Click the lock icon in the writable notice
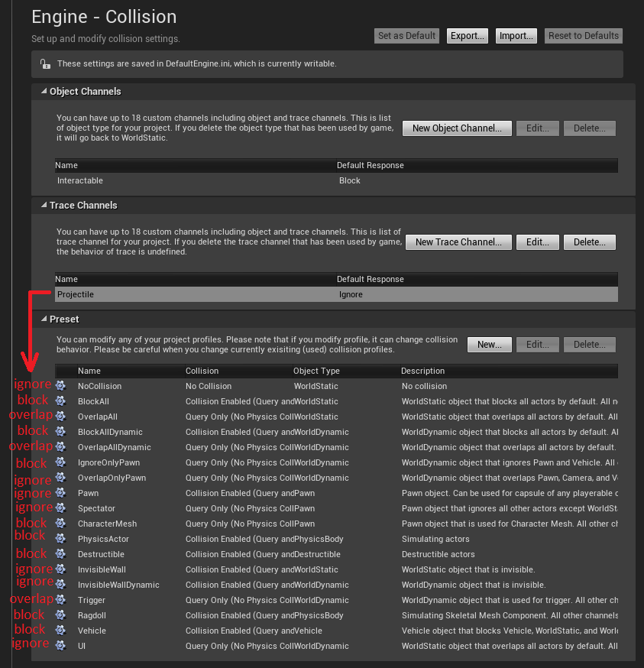The height and width of the screenshot is (668, 644). coord(45,64)
